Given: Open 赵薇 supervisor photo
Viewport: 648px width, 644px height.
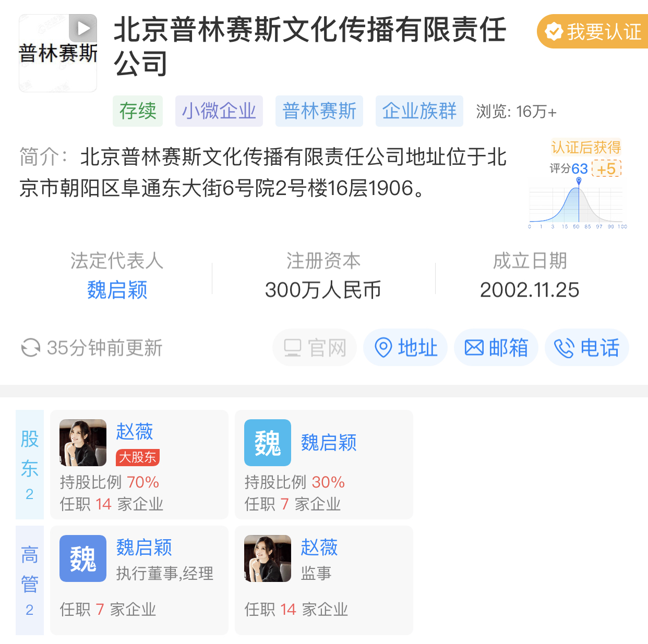Looking at the screenshot, I should point(268,558).
